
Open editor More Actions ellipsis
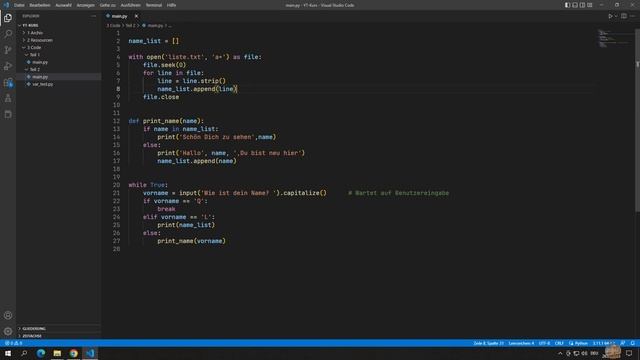632,16
